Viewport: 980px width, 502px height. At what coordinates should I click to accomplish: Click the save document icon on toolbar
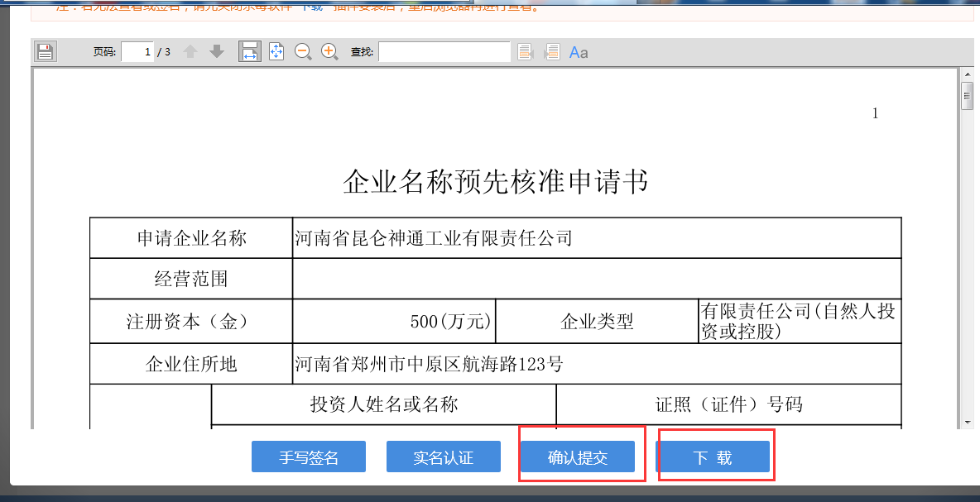coord(46,50)
